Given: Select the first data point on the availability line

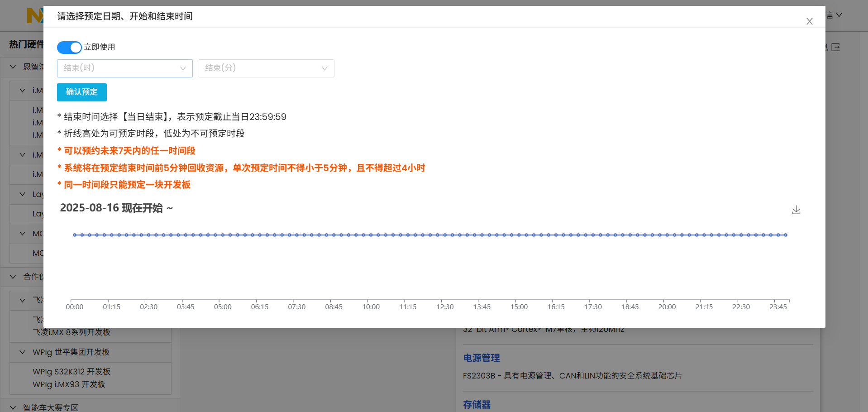Looking at the screenshot, I should point(75,235).
